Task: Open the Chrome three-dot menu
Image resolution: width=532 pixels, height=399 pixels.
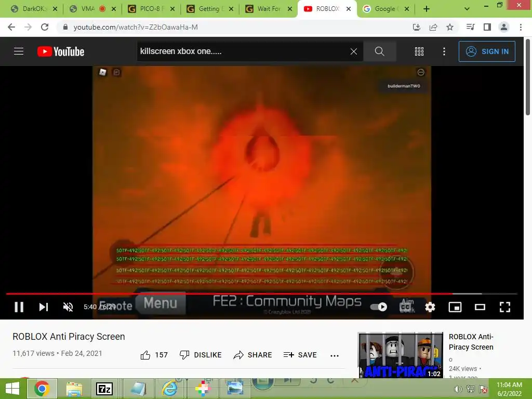Action: (x=521, y=27)
